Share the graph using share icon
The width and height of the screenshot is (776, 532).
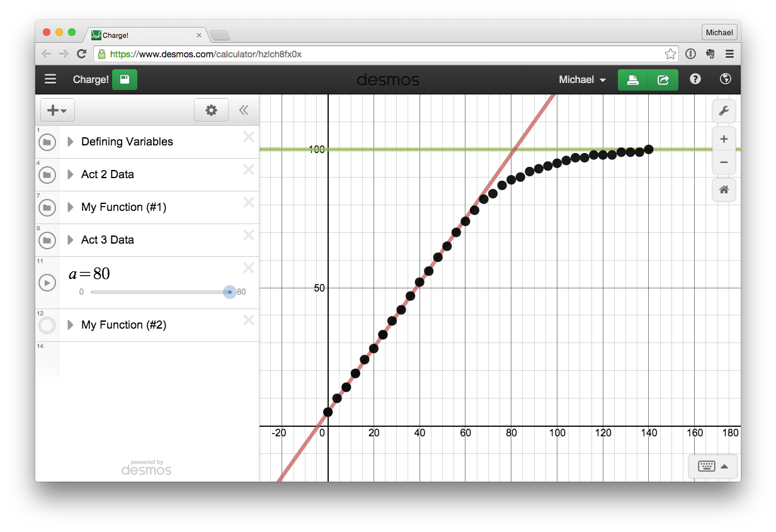(x=663, y=80)
